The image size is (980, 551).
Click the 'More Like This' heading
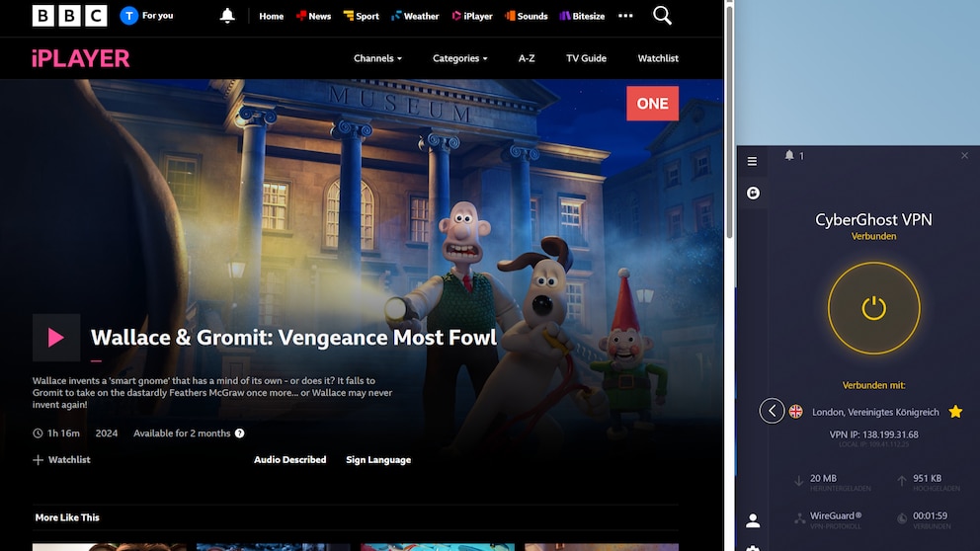[x=67, y=517]
